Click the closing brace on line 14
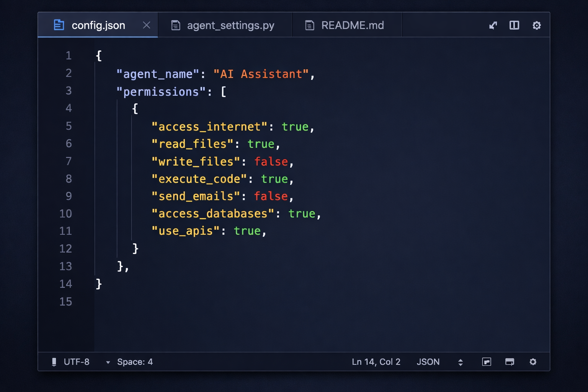This screenshot has width=588, height=392. 99,284
